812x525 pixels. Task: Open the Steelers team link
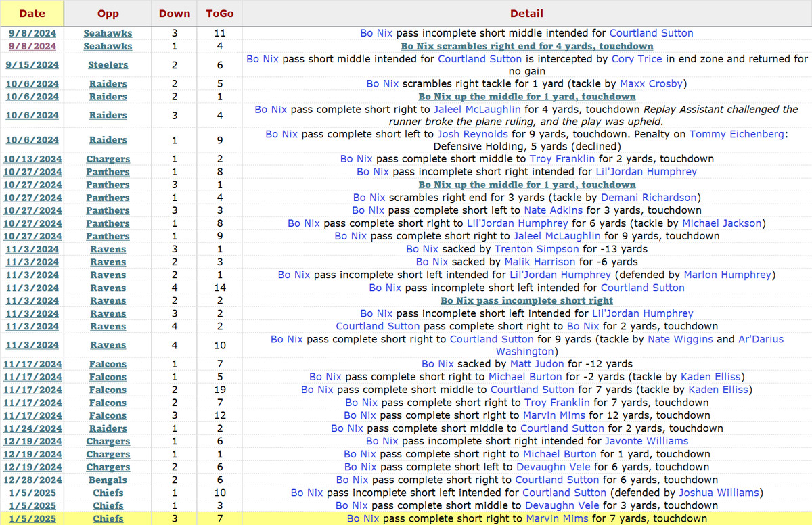pyautogui.click(x=108, y=65)
